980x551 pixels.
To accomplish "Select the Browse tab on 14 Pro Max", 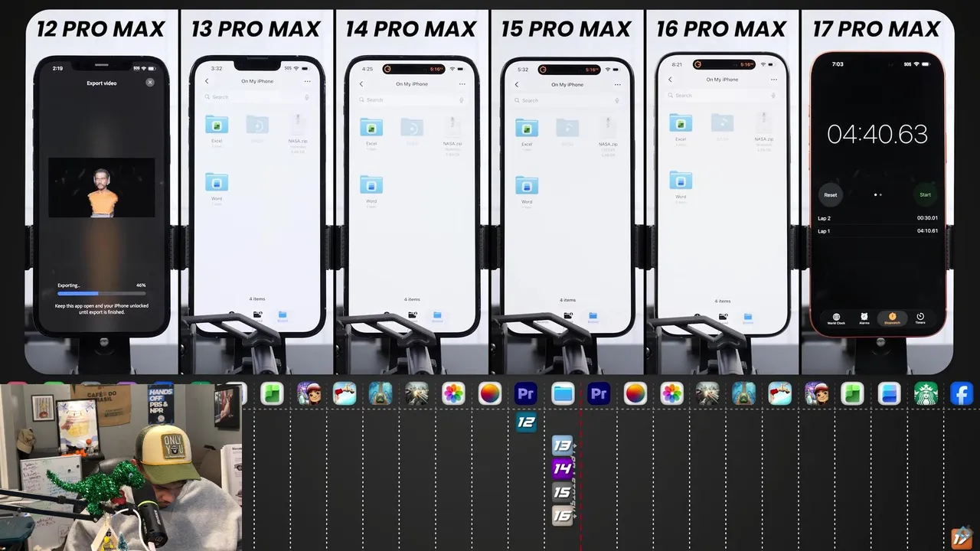I will point(437,317).
